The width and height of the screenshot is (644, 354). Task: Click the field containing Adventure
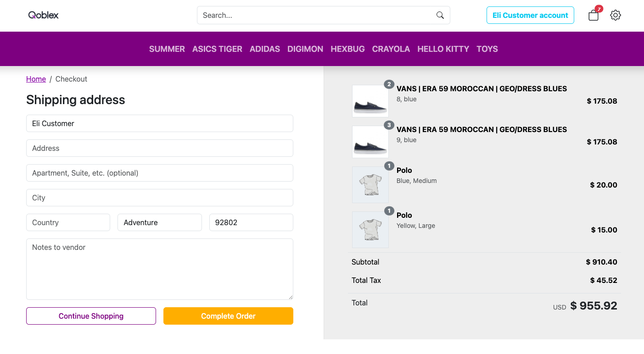point(160,222)
